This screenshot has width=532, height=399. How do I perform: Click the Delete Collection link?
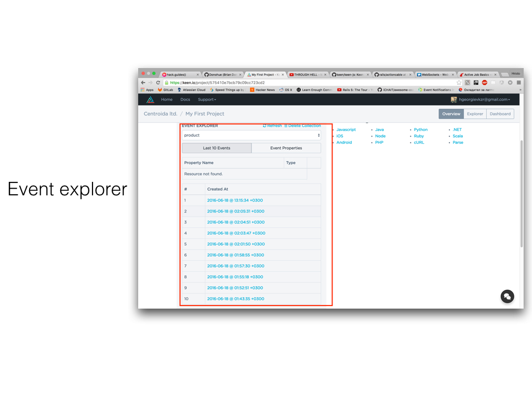point(302,126)
